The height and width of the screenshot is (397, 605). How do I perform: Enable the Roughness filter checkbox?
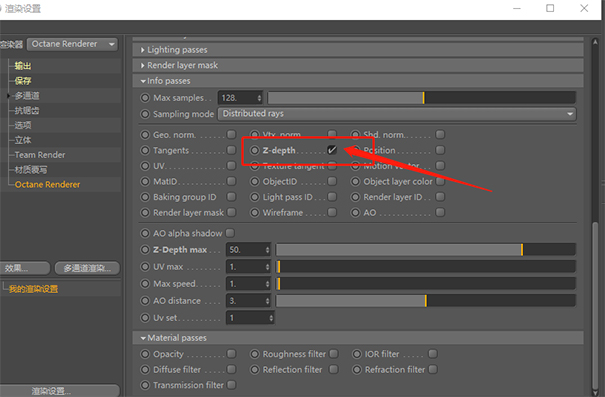(x=334, y=354)
